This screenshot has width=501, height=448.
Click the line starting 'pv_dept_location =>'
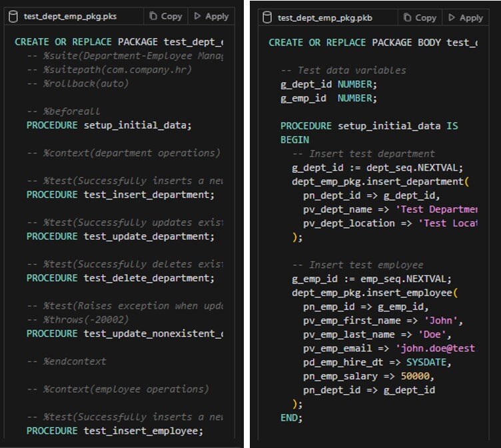tap(390, 223)
